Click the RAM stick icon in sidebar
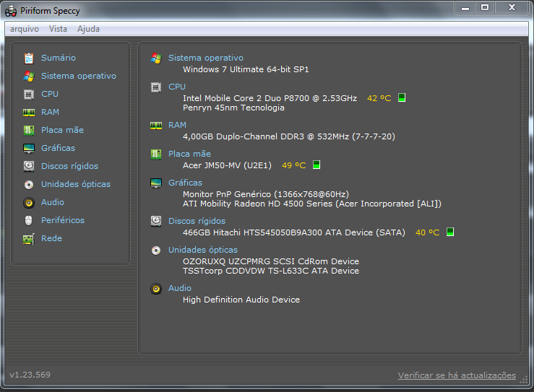This screenshot has height=392, width=534. coord(29,113)
